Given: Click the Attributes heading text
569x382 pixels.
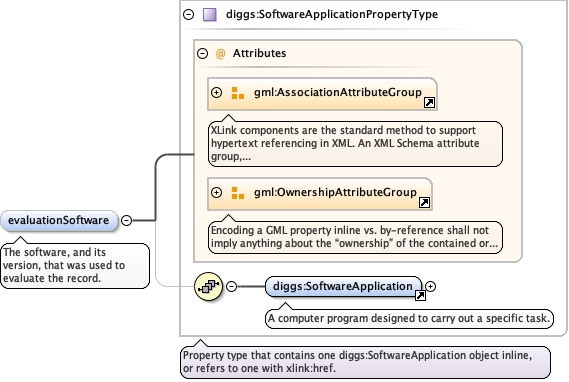Looking at the screenshot, I should (259, 53).
